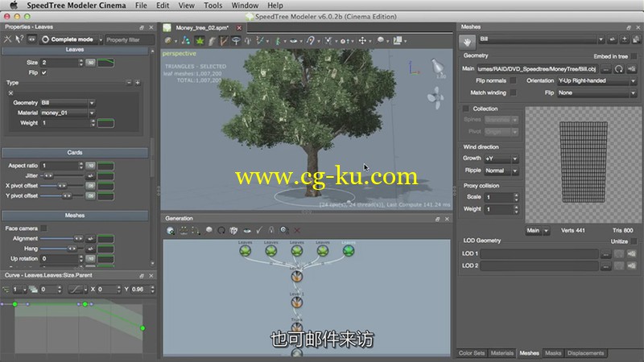Click the 3D cube icon in Generation toolbar
The height and width of the screenshot is (362, 644).
(233, 230)
